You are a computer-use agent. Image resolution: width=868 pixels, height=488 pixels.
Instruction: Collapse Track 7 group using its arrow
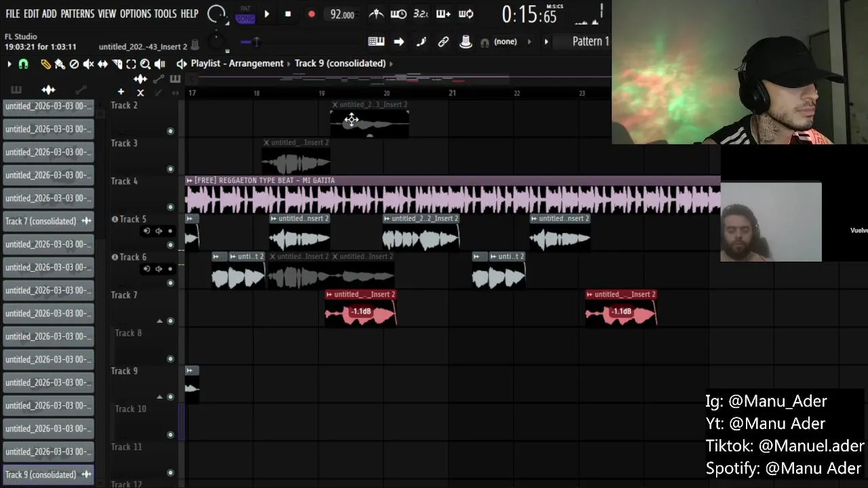(x=160, y=321)
